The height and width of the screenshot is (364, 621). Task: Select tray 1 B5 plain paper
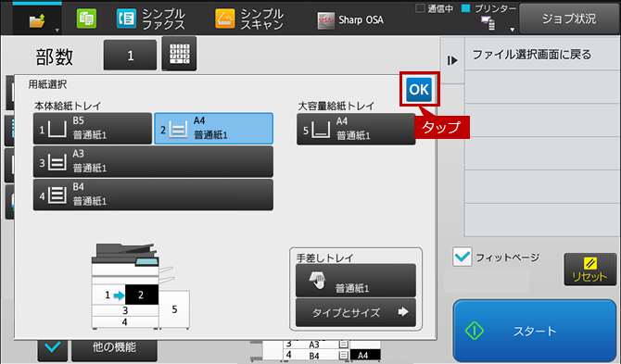(x=93, y=128)
